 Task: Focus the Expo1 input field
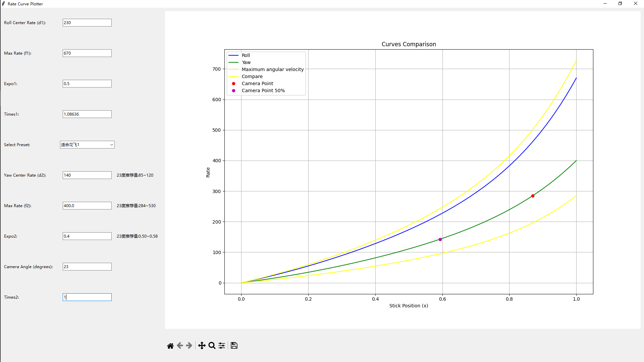coord(87,84)
